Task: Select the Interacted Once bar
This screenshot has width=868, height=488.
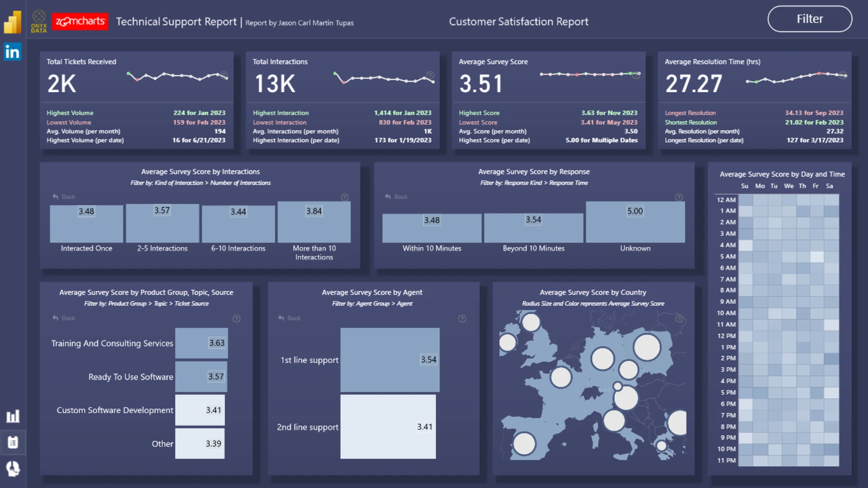Action: point(86,224)
